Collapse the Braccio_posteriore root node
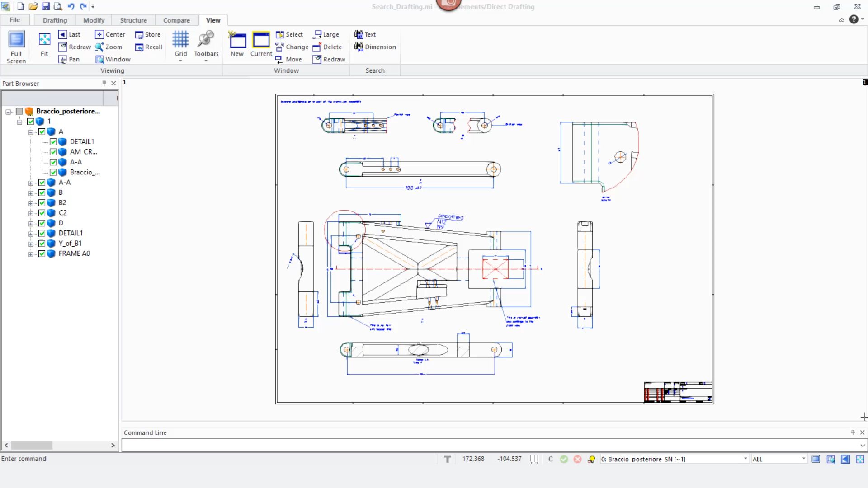868x488 pixels. coord(8,112)
